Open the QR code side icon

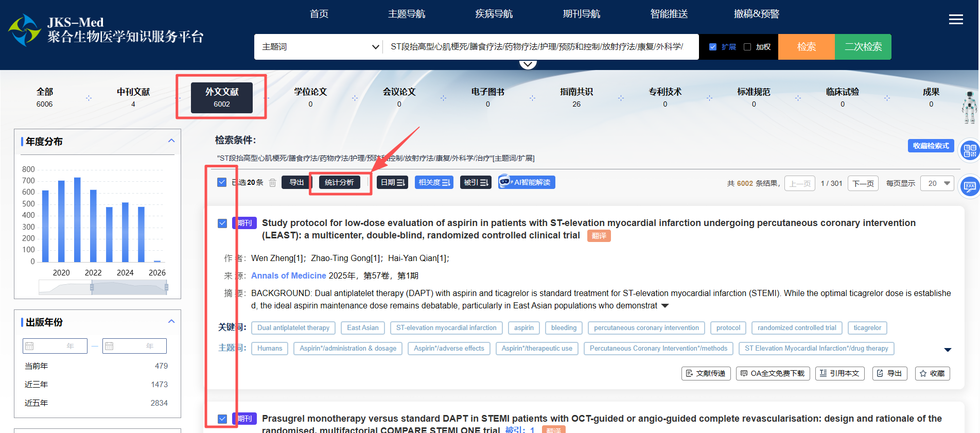[970, 151]
